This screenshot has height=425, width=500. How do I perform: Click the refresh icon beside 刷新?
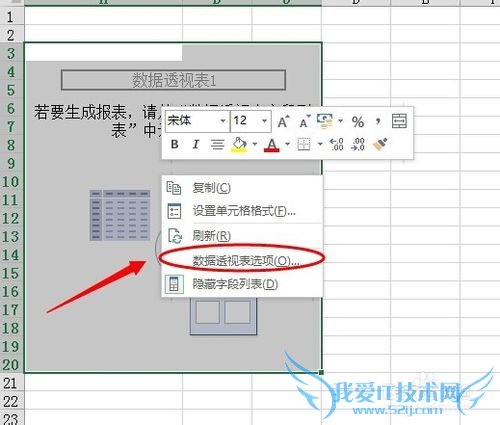pos(175,236)
